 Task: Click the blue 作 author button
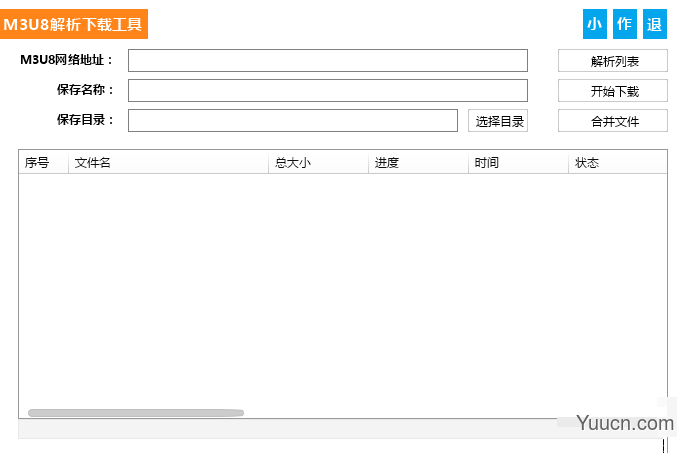625,24
